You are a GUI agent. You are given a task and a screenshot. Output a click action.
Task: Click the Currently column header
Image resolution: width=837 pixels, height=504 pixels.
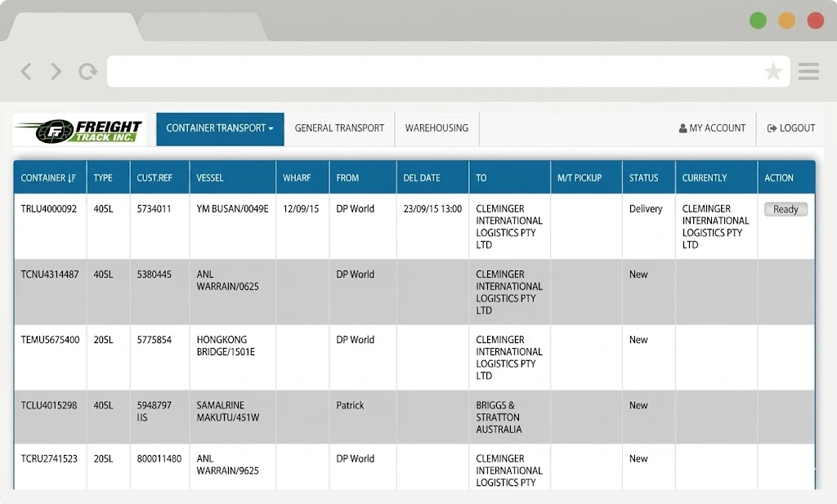click(x=716, y=177)
